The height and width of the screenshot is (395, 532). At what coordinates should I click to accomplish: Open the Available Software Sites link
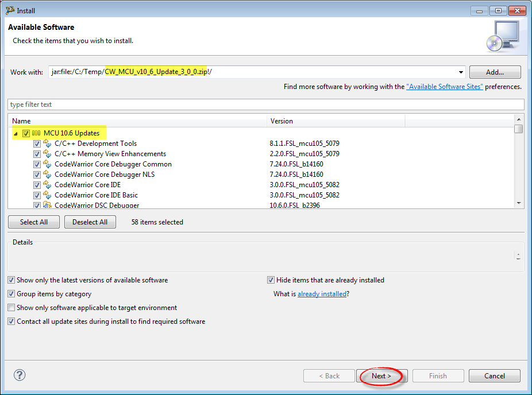[x=445, y=87]
